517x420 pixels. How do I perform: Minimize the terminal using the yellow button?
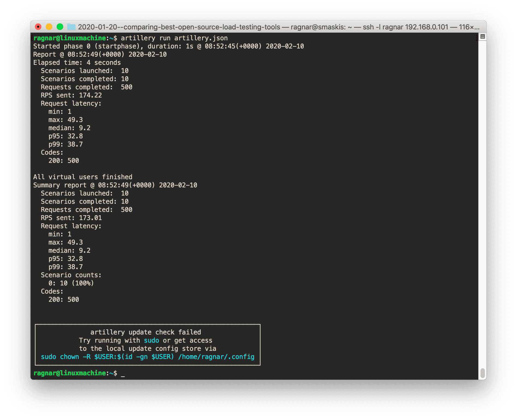[x=49, y=27]
